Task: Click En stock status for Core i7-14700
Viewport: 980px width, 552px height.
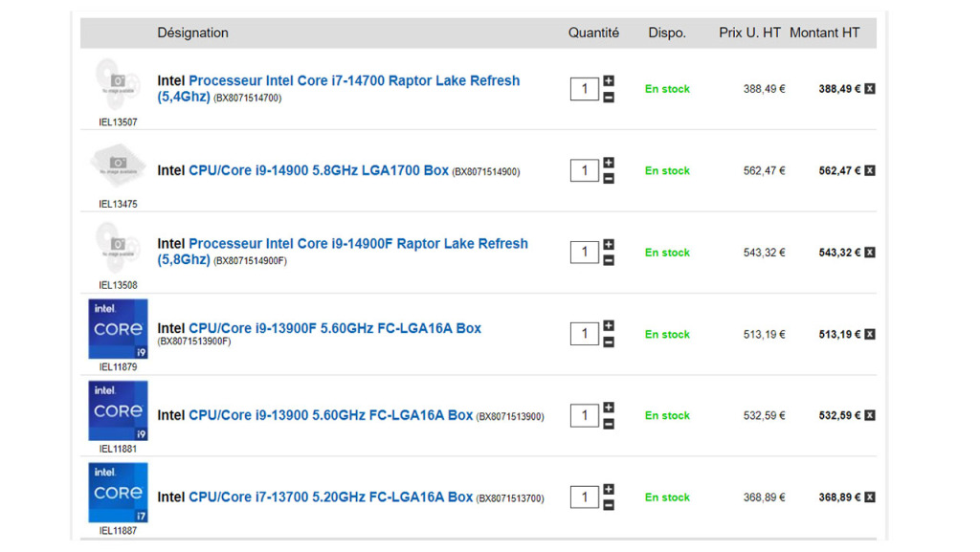Action: tap(667, 89)
